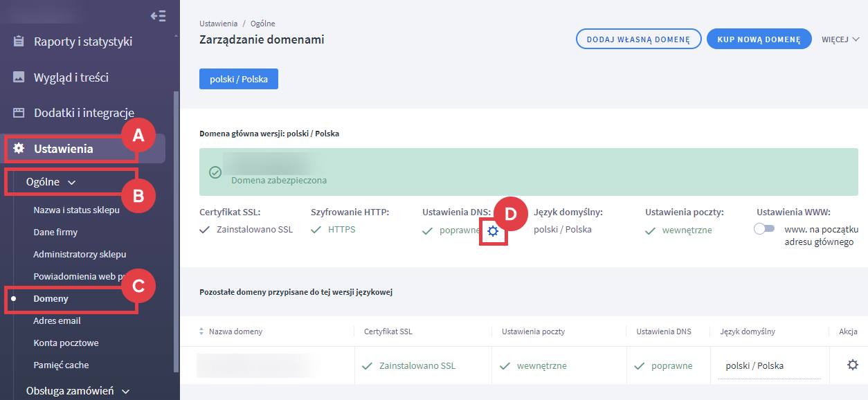
Task: Click the Ustawienia gear icon in sidebar
Action: point(19,149)
